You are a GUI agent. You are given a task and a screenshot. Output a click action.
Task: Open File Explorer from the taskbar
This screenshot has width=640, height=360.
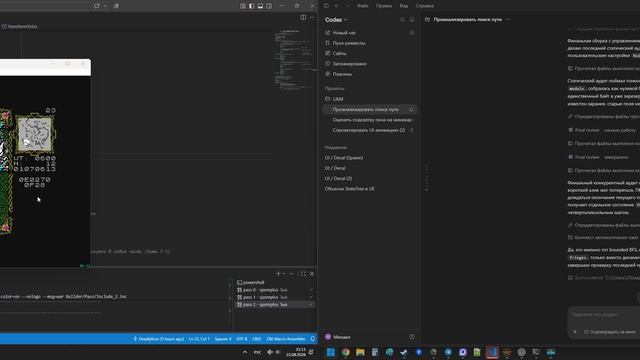click(x=360, y=352)
